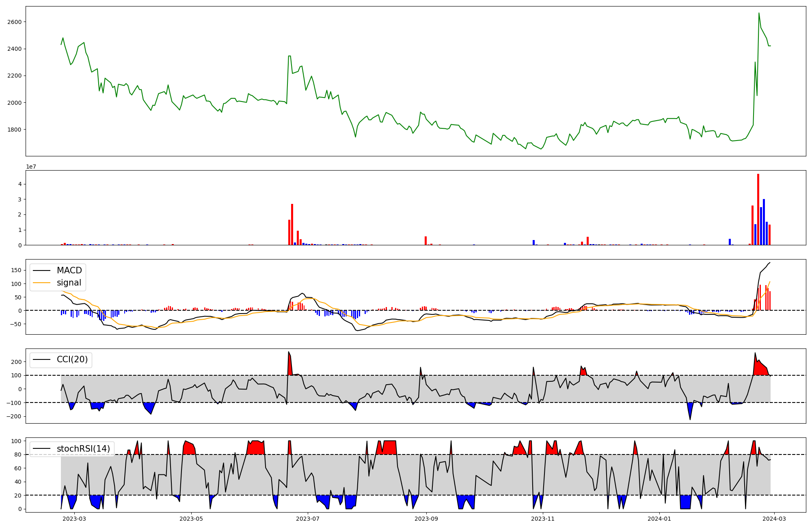Image resolution: width=812 pixels, height=528 pixels.
Task: Click the tall blue volume bar near 2024-03
Action: [x=764, y=223]
